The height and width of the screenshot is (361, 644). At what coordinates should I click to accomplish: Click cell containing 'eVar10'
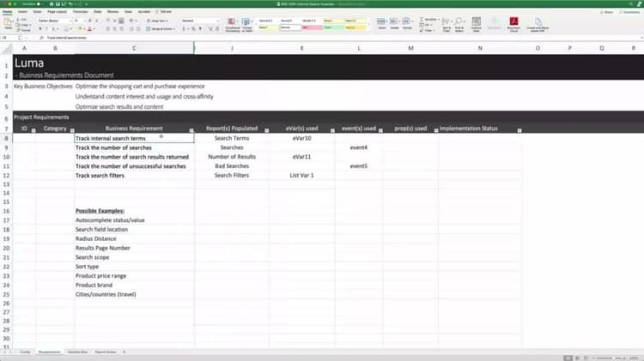pos(302,138)
